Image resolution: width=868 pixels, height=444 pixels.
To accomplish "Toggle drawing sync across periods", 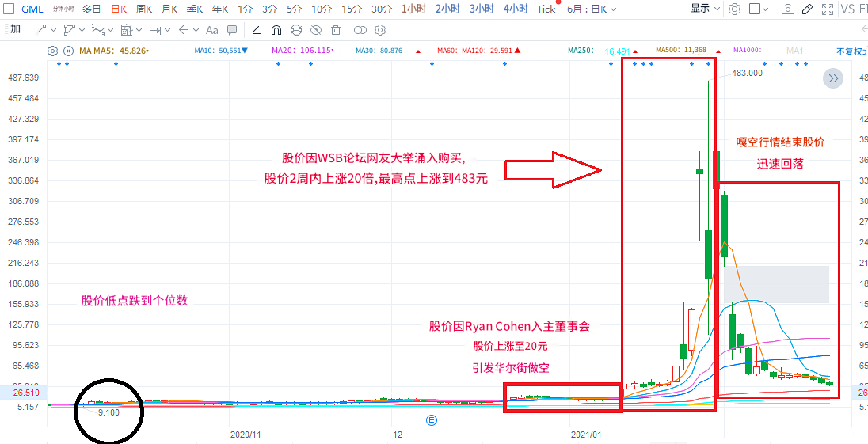I will pos(296,30).
